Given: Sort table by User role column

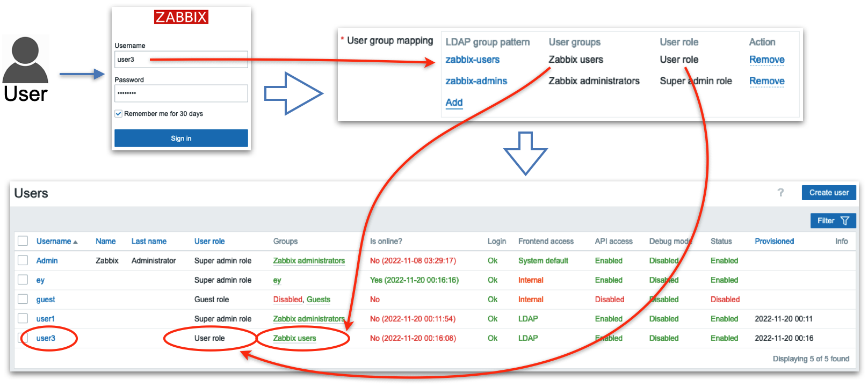Looking at the screenshot, I should [x=209, y=242].
